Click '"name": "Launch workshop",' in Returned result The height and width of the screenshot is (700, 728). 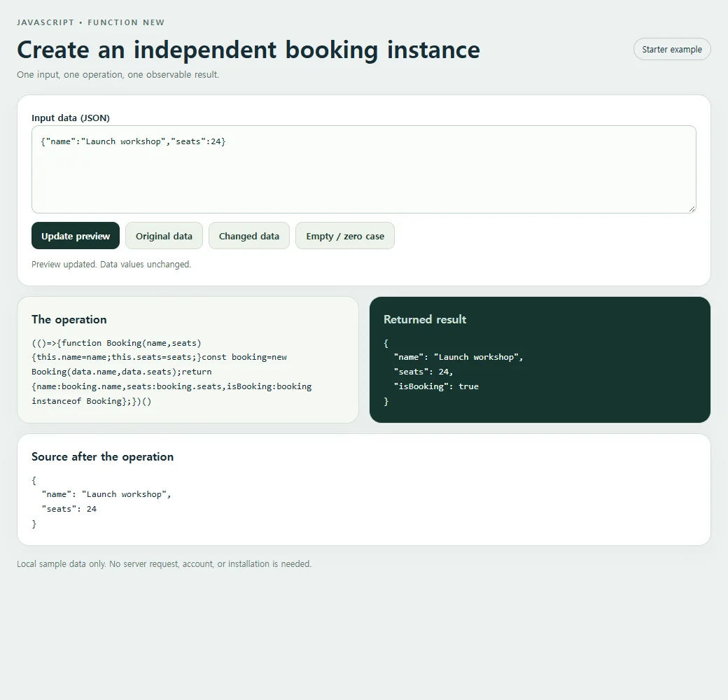[x=458, y=357]
